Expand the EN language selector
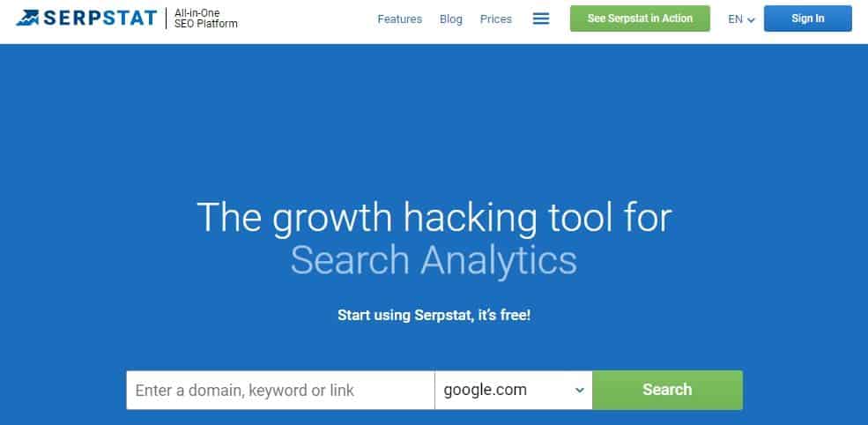The width and height of the screenshot is (868, 425). (736, 19)
